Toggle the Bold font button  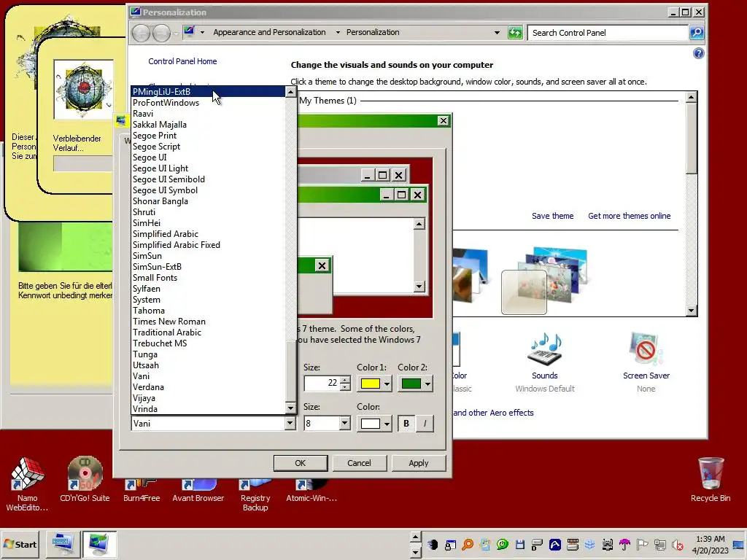pos(406,424)
